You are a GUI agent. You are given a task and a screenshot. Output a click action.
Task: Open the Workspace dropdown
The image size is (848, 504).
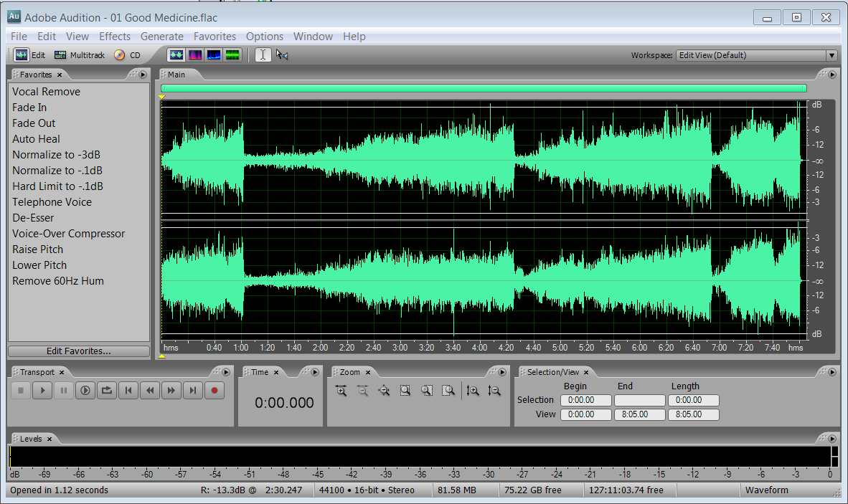pyautogui.click(x=831, y=55)
